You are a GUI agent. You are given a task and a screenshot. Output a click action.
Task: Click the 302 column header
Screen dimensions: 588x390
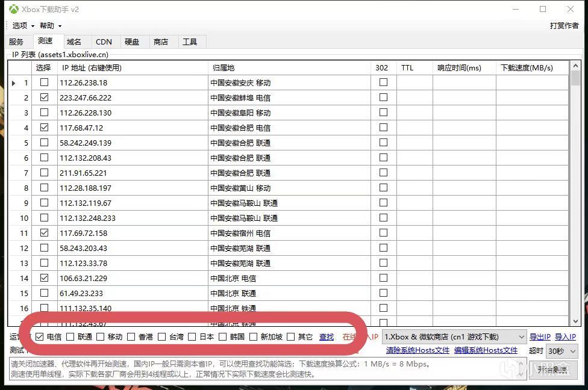point(383,68)
